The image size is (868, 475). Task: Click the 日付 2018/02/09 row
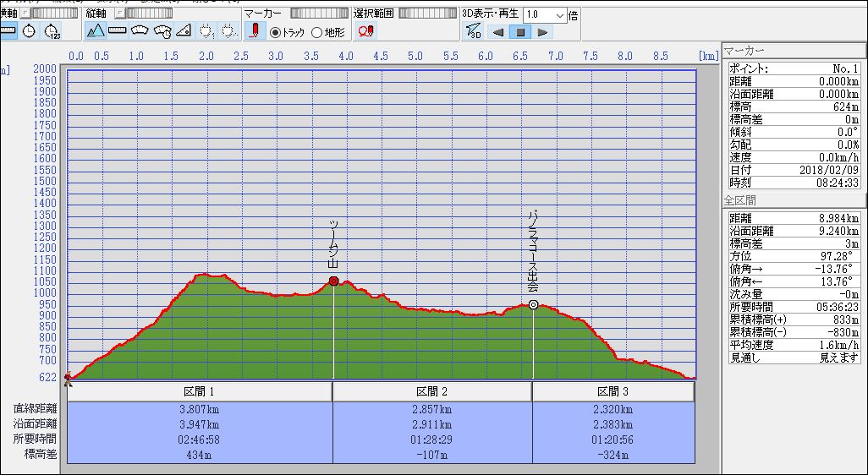pos(794,170)
